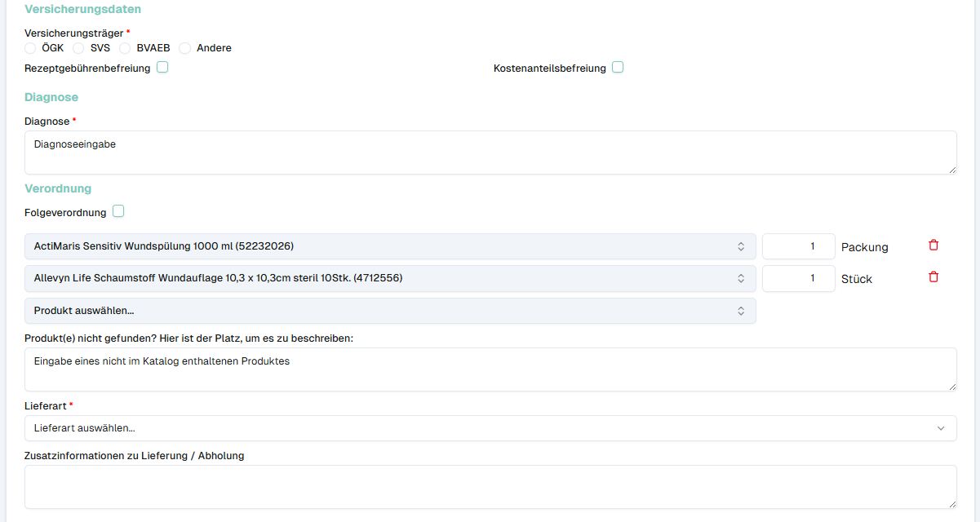Click the Zusatzinformationen zu Lieferung text area
The image size is (980, 522).
point(490,486)
